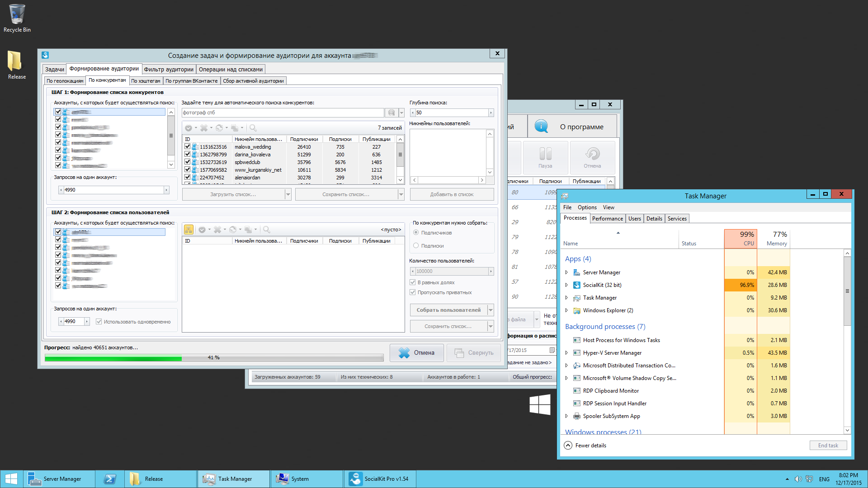
Task: Increase Глубина поиска stepper right arrow
Action: pos(491,113)
